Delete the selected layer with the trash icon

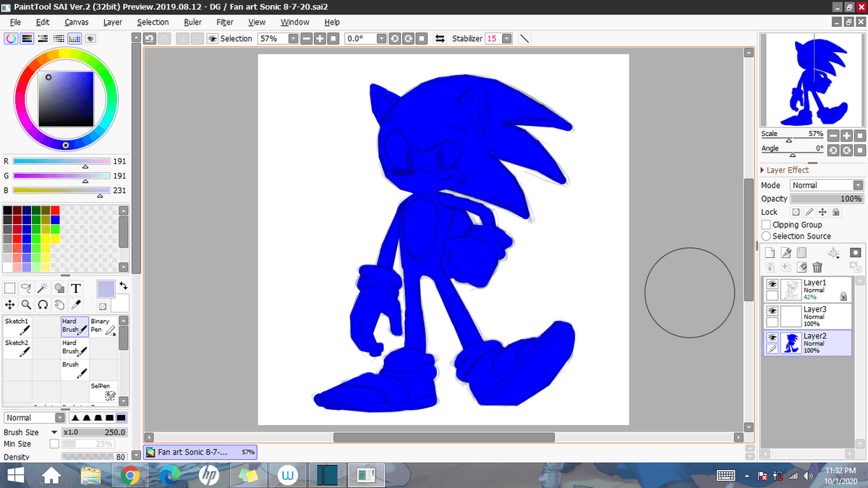click(x=817, y=267)
